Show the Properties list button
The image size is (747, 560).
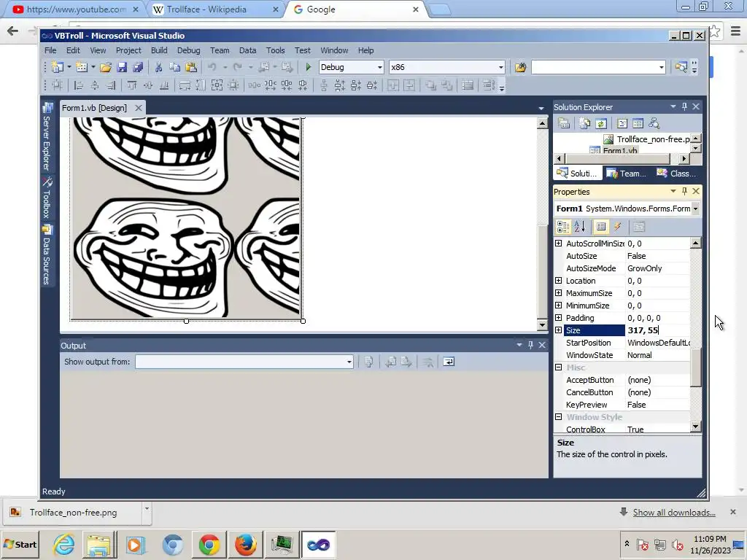pos(601,227)
